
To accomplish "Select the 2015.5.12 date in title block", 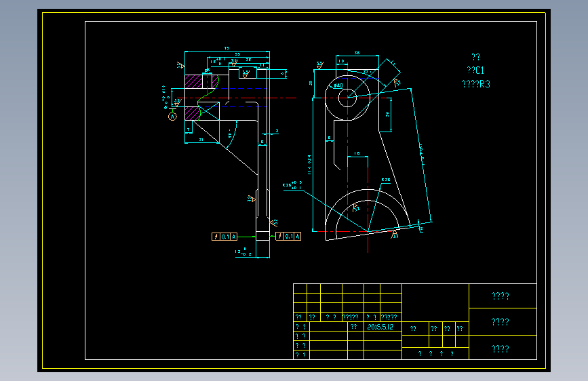I will (x=380, y=327).
